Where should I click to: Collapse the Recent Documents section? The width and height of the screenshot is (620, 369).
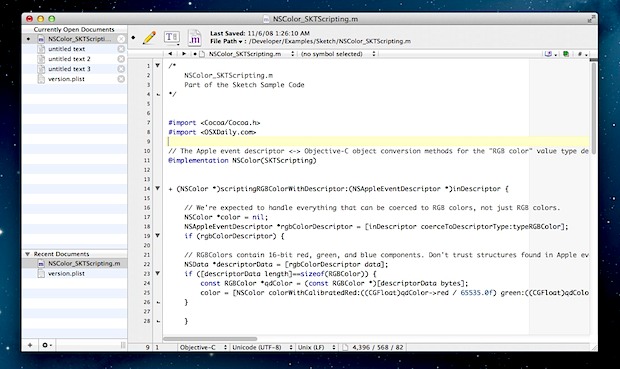tap(28, 254)
